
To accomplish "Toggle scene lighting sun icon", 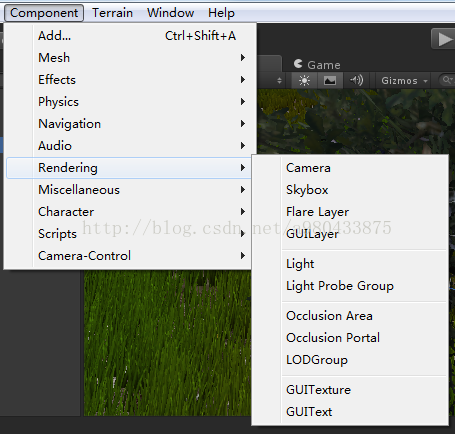I will click(304, 80).
